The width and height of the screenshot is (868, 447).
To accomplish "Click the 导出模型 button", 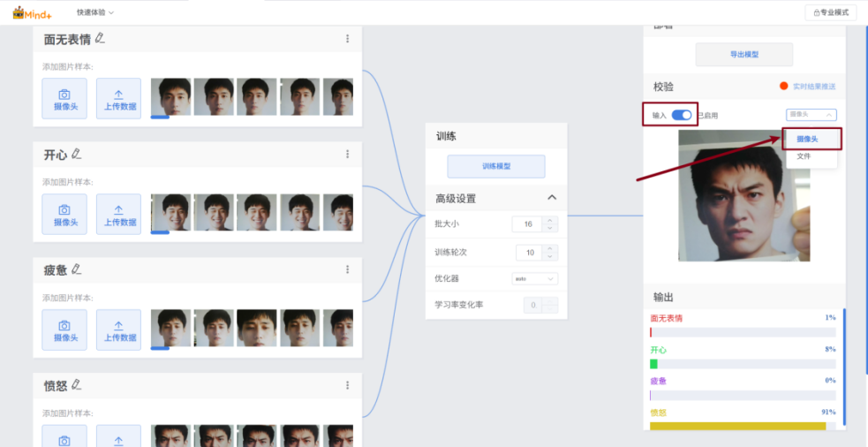I will (x=744, y=54).
